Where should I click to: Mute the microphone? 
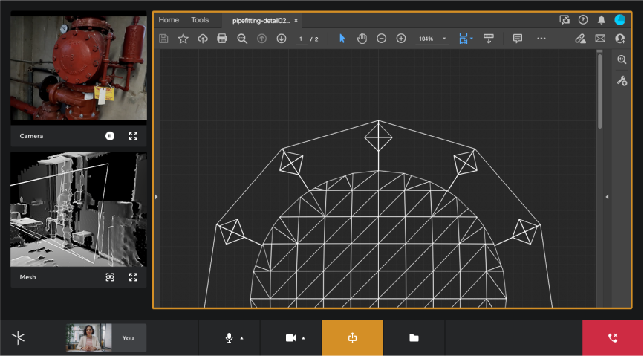(x=230, y=338)
